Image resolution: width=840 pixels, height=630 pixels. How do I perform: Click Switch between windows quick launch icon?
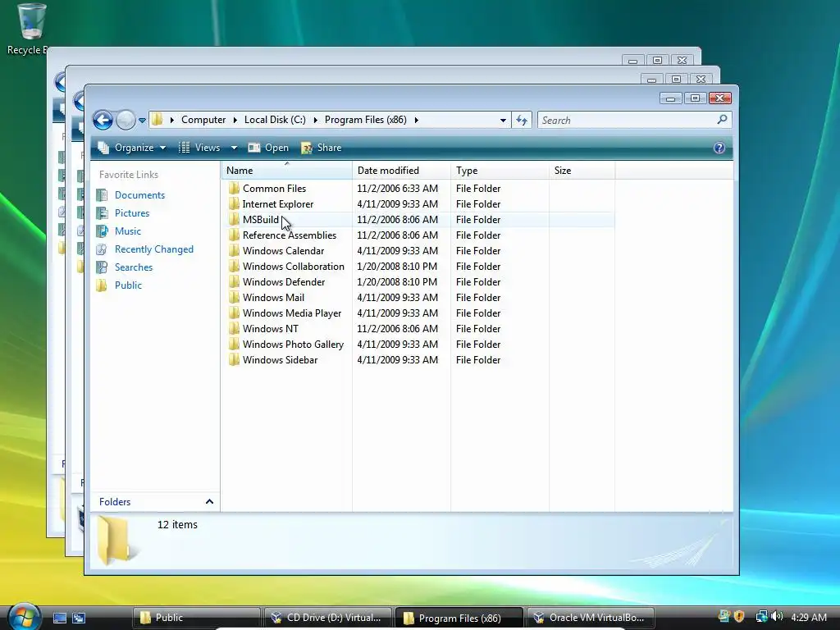[x=79, y=618]
